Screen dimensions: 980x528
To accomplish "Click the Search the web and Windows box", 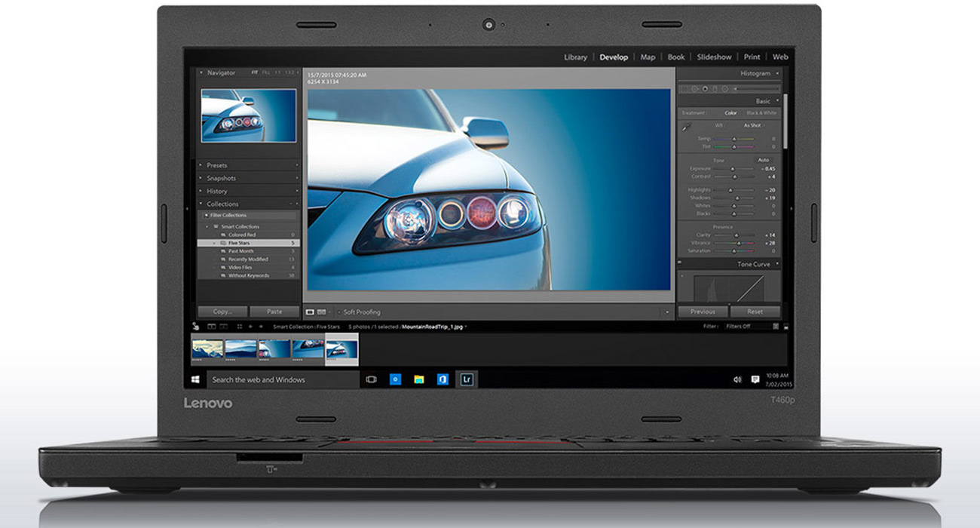I will pos(283,379).
